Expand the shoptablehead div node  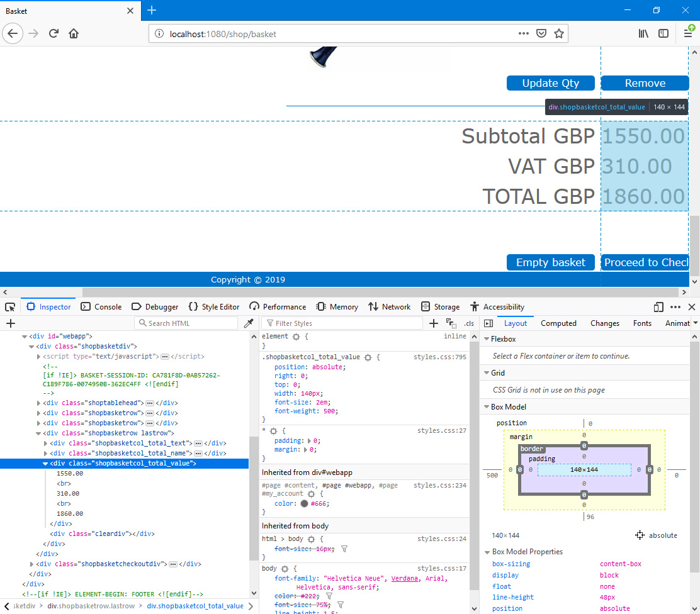(x=38, y=403)
